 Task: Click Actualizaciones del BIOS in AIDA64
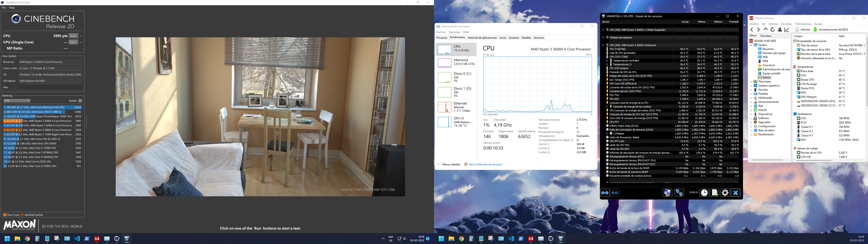point(831,30)
